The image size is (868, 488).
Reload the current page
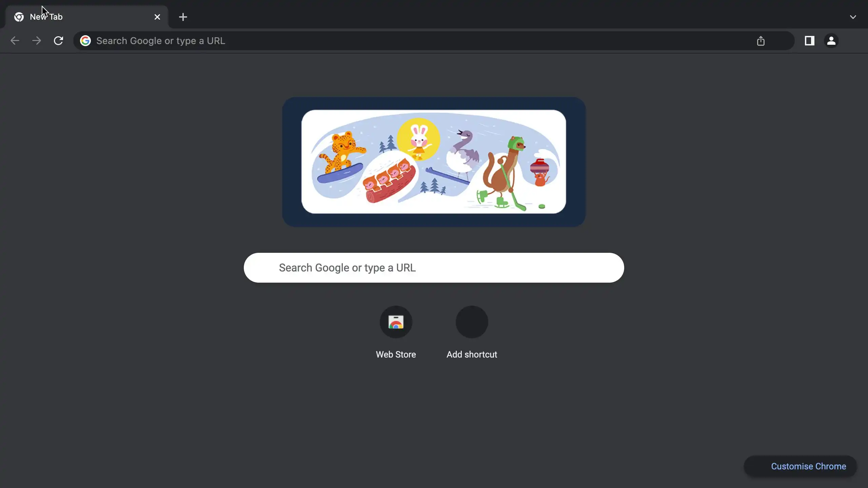[58, 41]
